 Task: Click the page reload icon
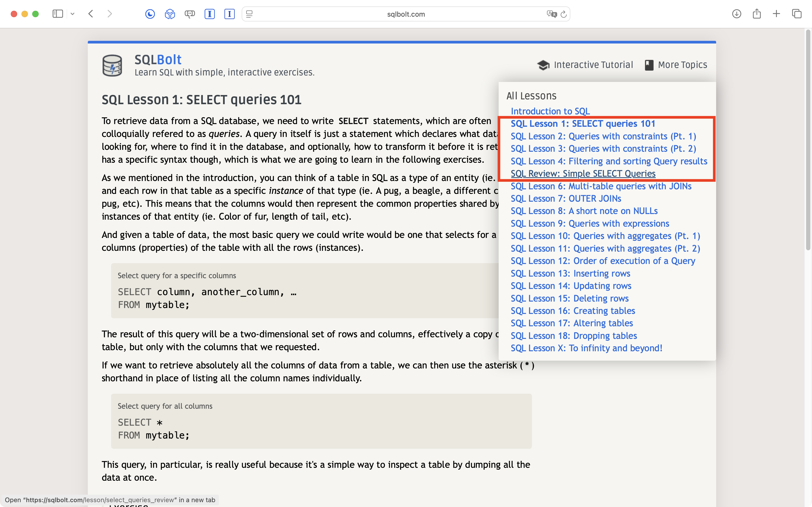(564, 14)
